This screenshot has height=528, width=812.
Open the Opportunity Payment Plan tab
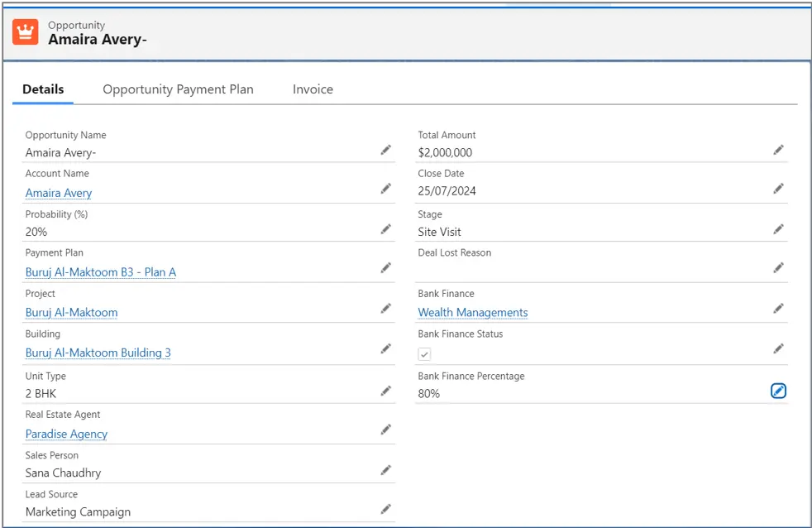(x=178, y=89)
